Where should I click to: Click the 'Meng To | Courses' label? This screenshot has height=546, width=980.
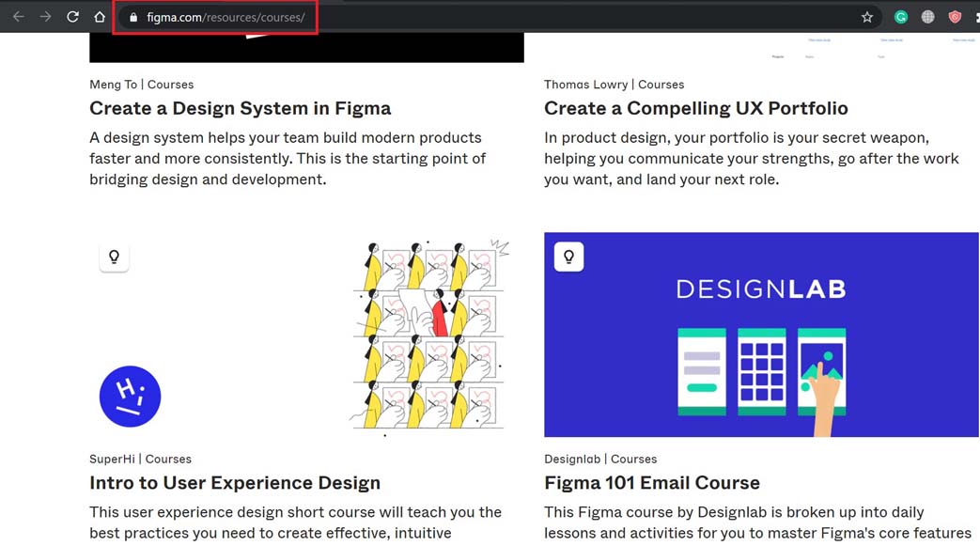click(141, 85)
